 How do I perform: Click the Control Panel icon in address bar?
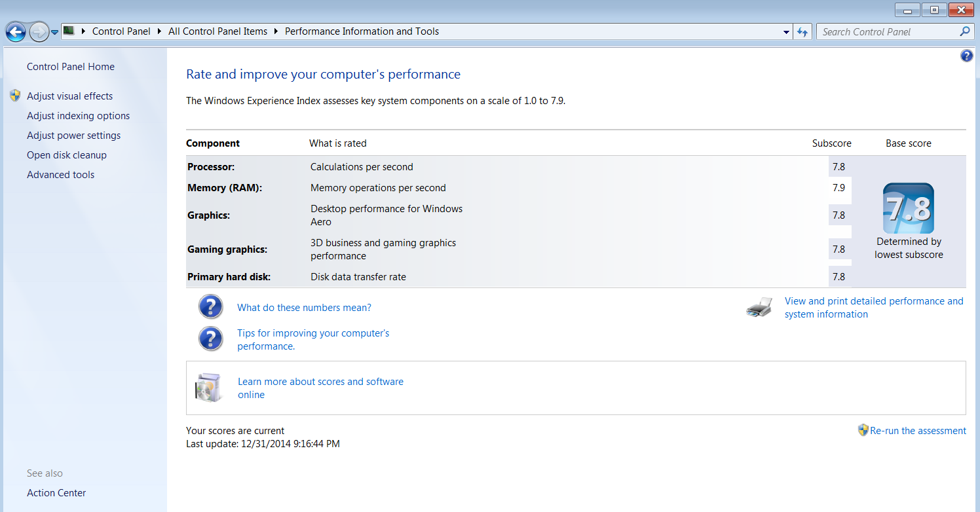(69, 31)
